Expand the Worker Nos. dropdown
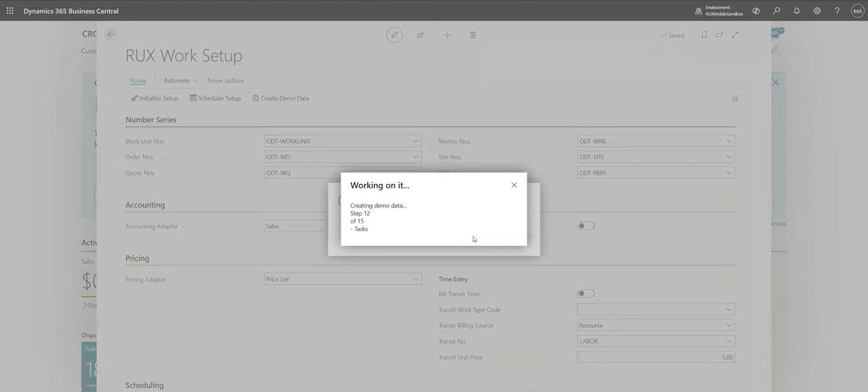Screen dimensions: 868x392 [728, 141]
